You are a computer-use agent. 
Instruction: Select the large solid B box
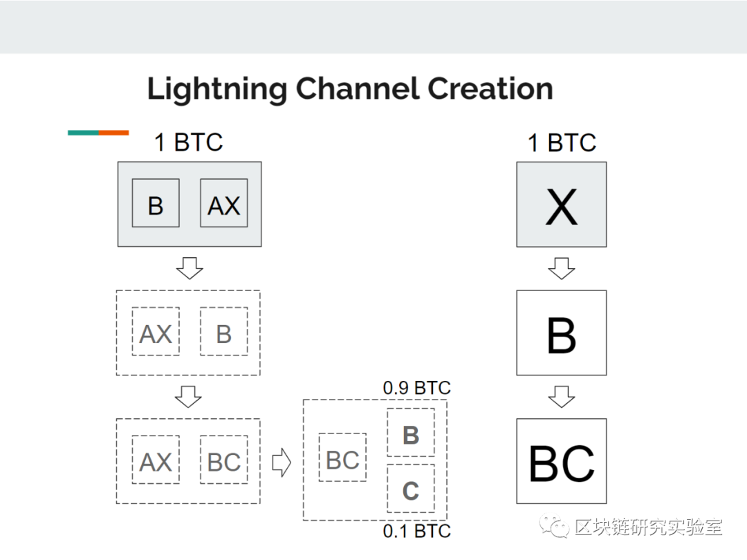click(561, 333)
